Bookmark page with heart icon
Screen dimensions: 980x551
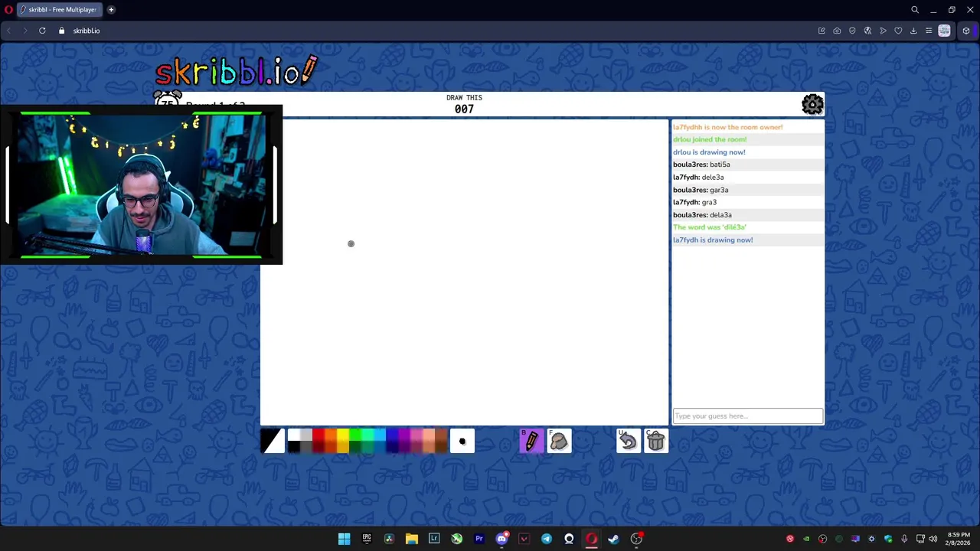coord(898,31)
